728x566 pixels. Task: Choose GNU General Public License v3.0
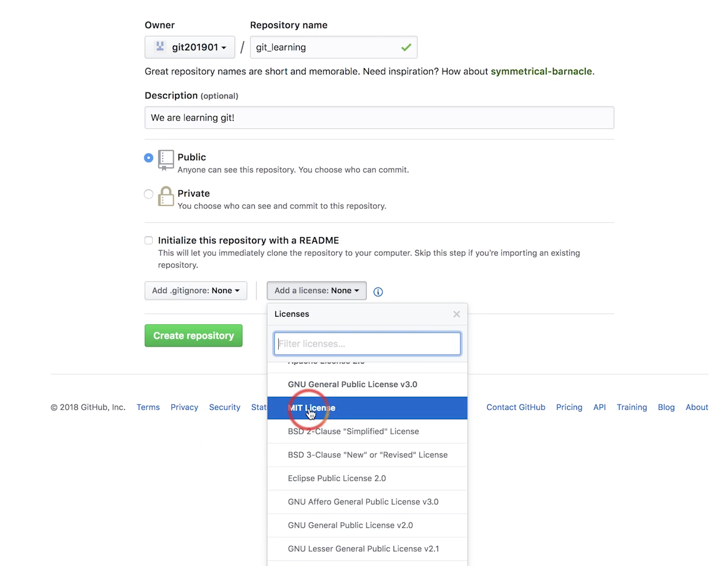(x=367, y=385)
